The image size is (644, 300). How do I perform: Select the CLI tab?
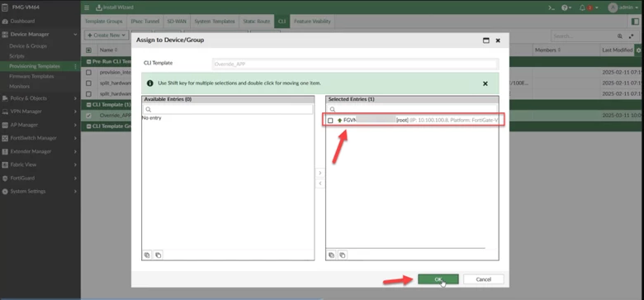coord(282,21)
